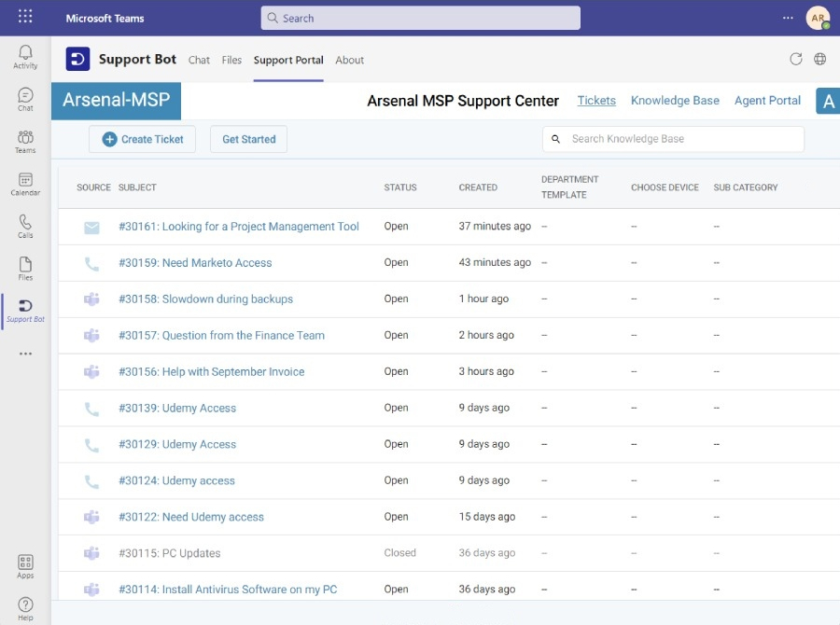The height and width of the screenshot is (625, 840).
Task: Click the Support Bot app logo
Action: pos(77,59)
